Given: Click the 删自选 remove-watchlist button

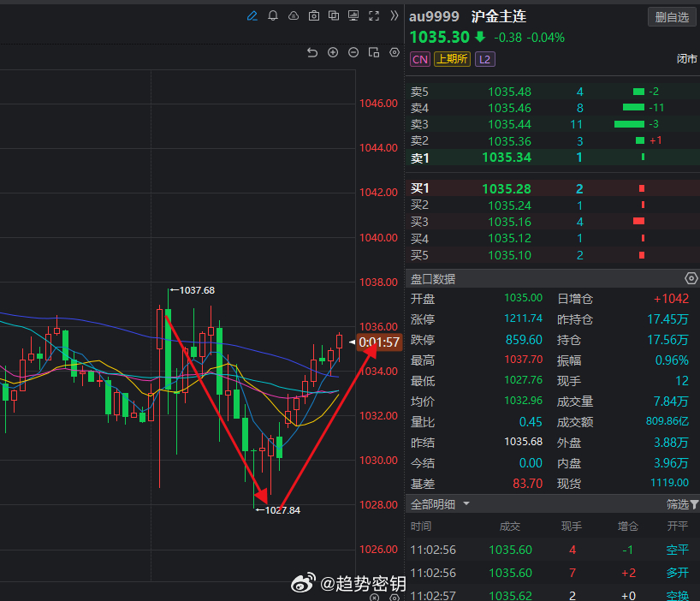Looking at the screenshot, I should pos(672,16).
